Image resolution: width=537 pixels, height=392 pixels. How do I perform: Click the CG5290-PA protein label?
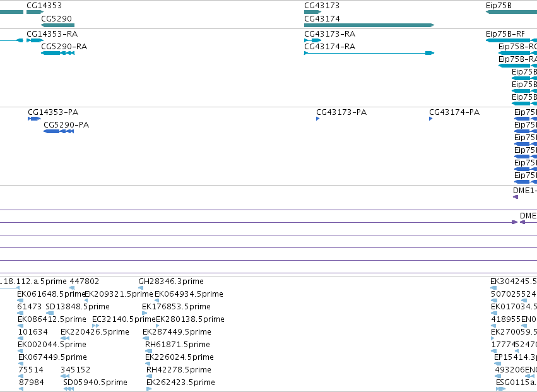[66, 125]
